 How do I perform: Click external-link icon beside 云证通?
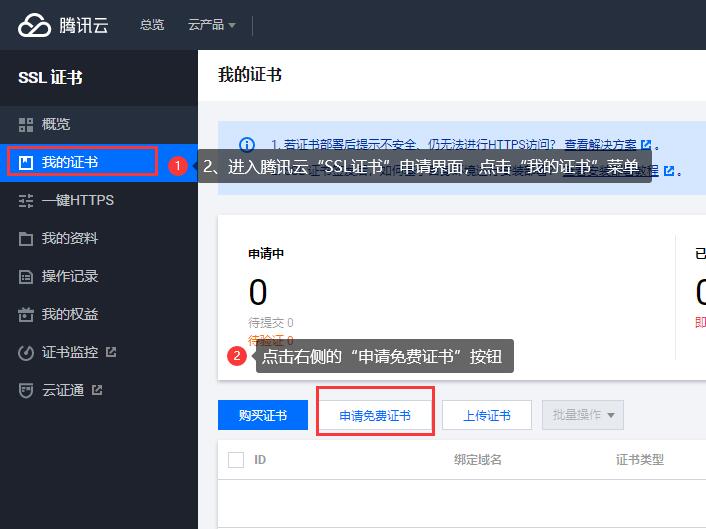(x=97, y=390)
